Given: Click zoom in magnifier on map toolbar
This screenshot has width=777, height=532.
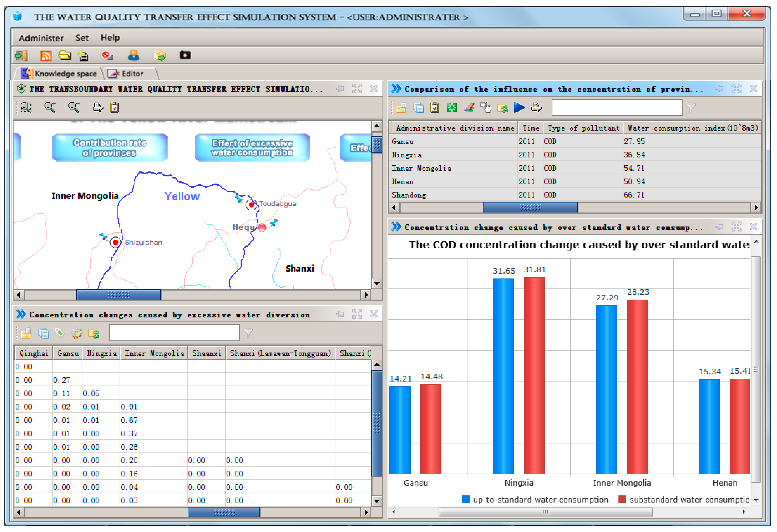Looking at the screenshot, I should click(x=50, y=107).
